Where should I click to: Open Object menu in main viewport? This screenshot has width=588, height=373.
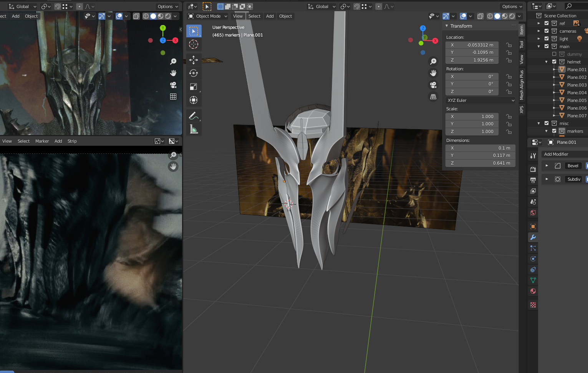285,16
